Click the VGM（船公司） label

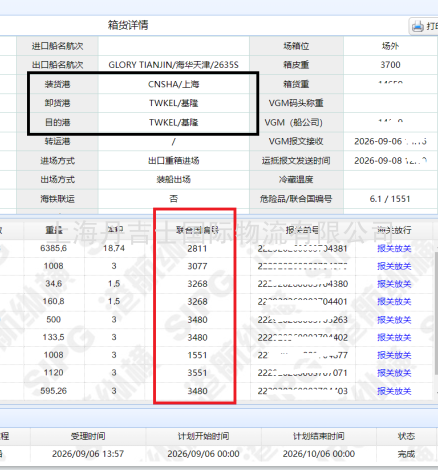click(x=294, y=123)
